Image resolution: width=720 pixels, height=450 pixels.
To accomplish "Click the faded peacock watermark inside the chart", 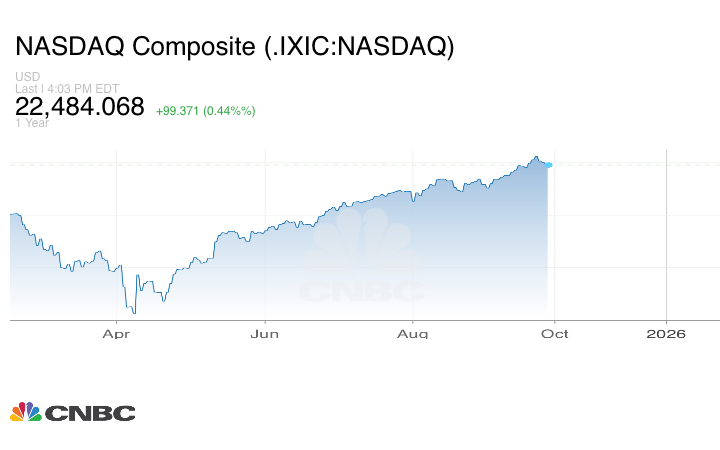I will [x=362, y=243].
